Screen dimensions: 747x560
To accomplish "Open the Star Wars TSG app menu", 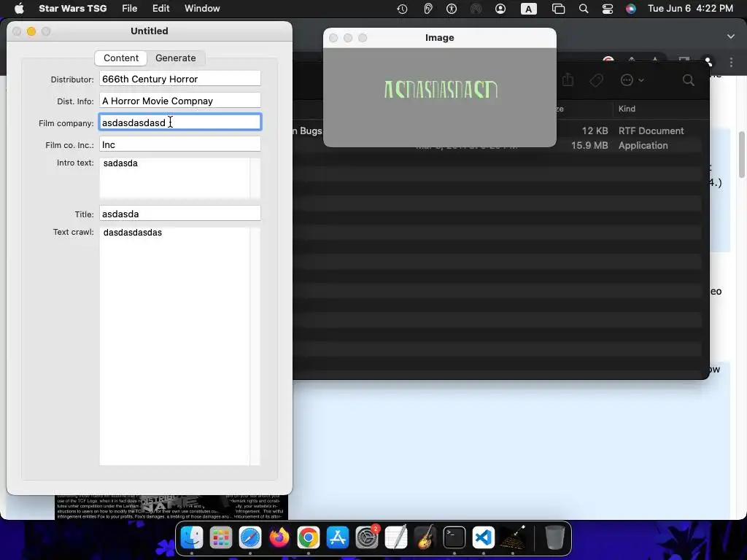I will tap(72, 9).
